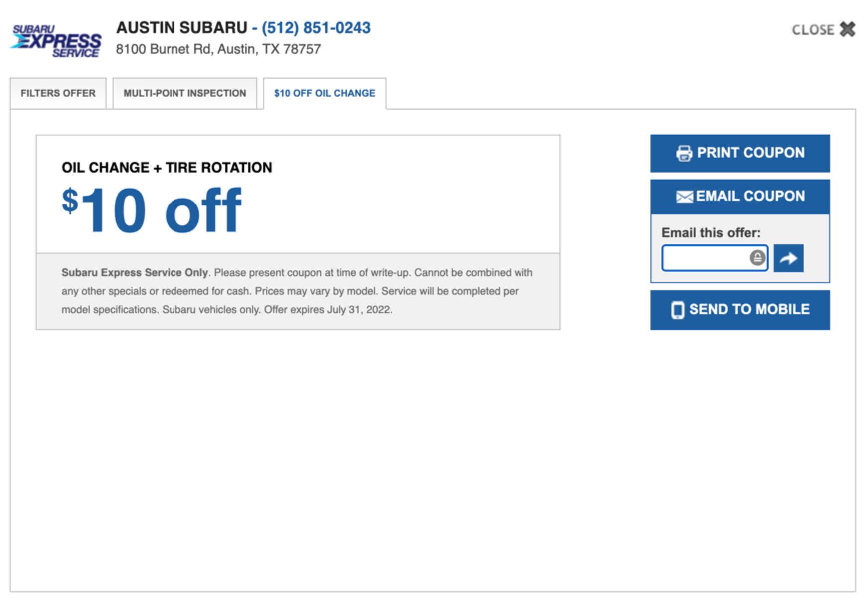Viewport: 868px width, 613px height.
Task: Call the dealership phone number link
Action: coord(316,28)
